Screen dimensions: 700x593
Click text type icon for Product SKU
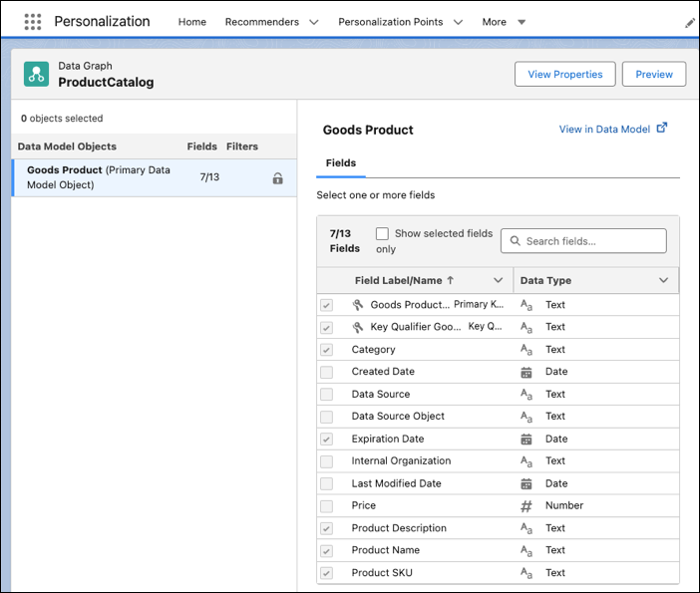(x=526, y=573)
